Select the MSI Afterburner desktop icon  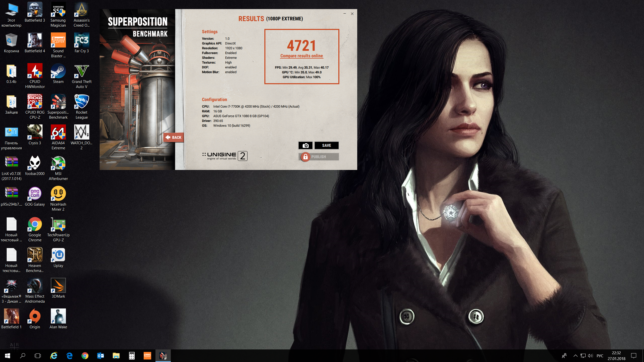click(x=58, y=168)
